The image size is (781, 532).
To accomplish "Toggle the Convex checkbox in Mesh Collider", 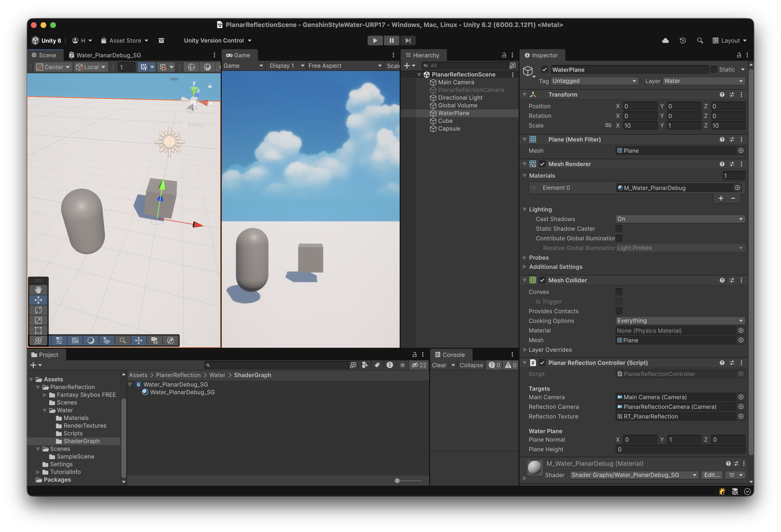I will click(619, 292).
